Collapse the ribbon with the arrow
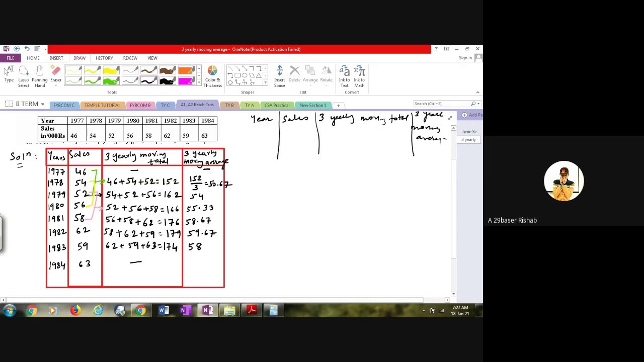 (x=477, y=93)
